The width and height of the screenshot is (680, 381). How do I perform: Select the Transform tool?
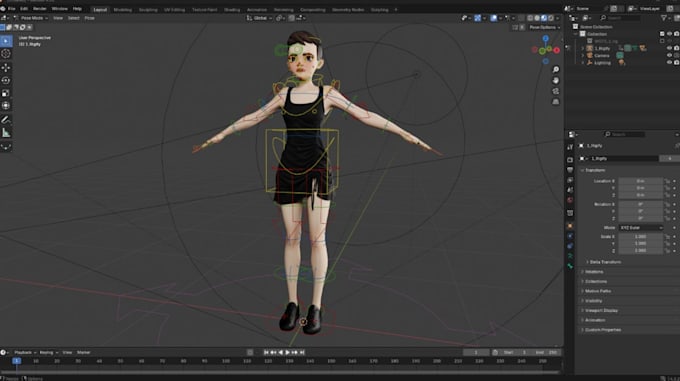pos(6,106)
